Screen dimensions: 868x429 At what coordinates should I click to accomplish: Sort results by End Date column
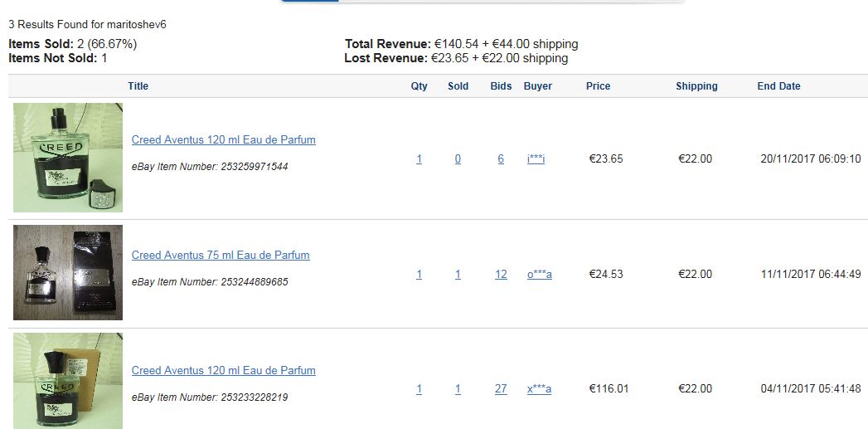(x=778, y=86)
